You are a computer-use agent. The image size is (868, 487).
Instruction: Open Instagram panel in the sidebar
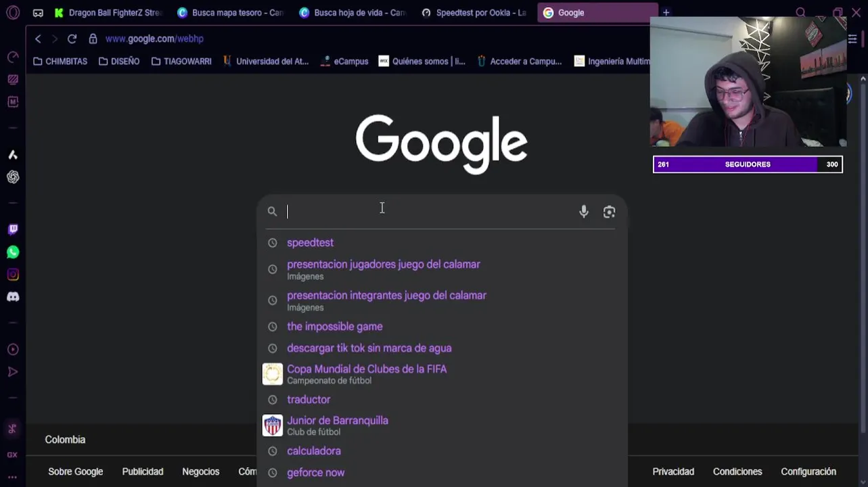13,275
